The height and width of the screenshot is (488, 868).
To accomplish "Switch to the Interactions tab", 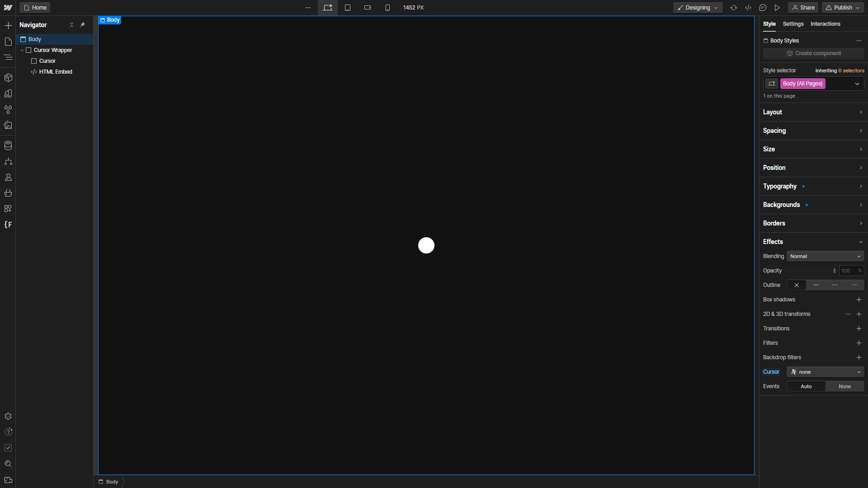I will tap(825, 24).
